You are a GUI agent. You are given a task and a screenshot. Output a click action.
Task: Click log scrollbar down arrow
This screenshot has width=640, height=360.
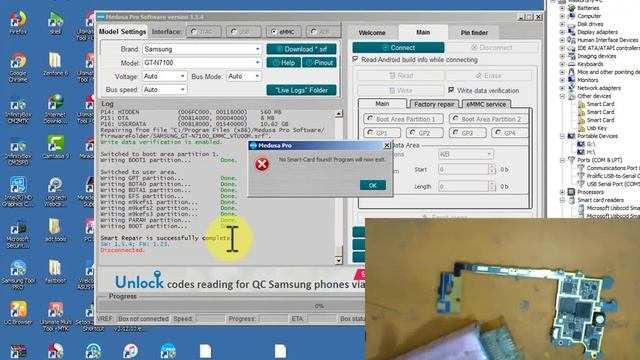[x=339, y=260]
